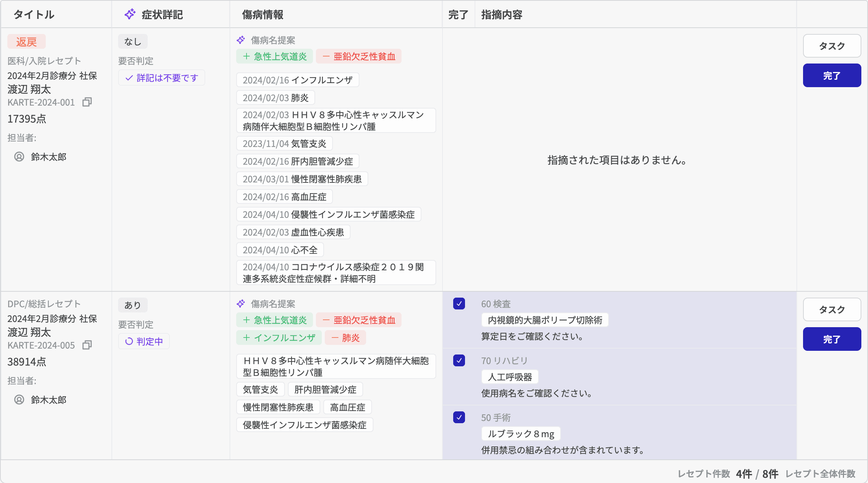Viewport: 868px width, 483px height.
Task: Click the 判定中 spinner status chip
Action: [x=144, y=341]
